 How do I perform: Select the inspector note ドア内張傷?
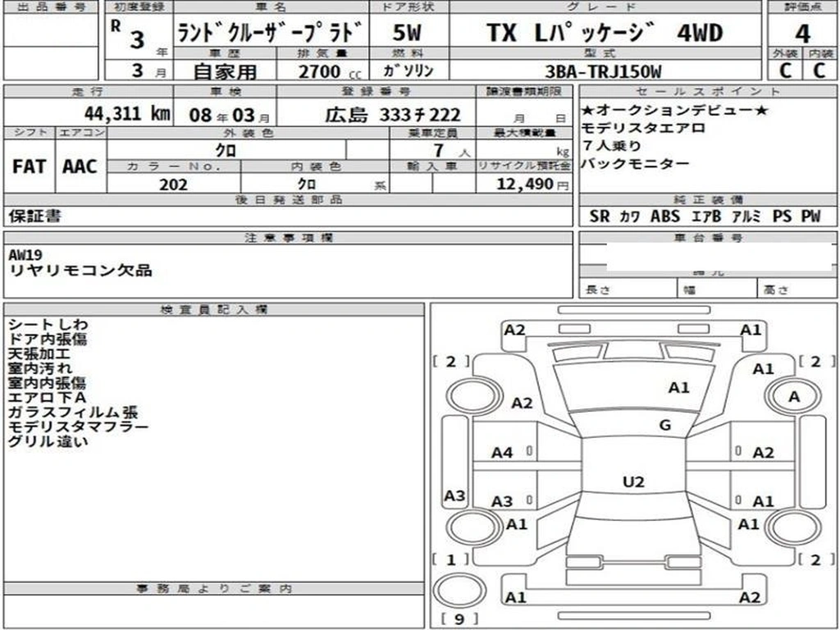click(x=48, y=339)
